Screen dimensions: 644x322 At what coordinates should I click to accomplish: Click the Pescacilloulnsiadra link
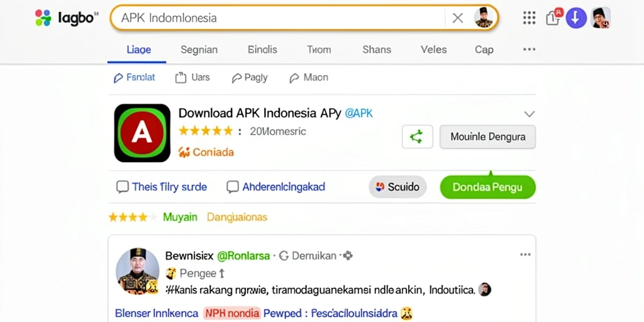click(x=353, y=313)
